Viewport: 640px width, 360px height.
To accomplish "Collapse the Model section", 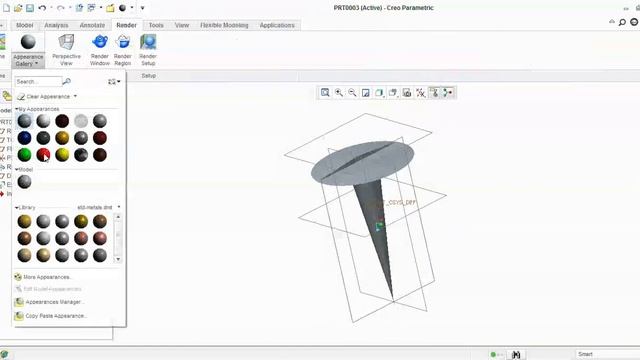I will 17,169.
